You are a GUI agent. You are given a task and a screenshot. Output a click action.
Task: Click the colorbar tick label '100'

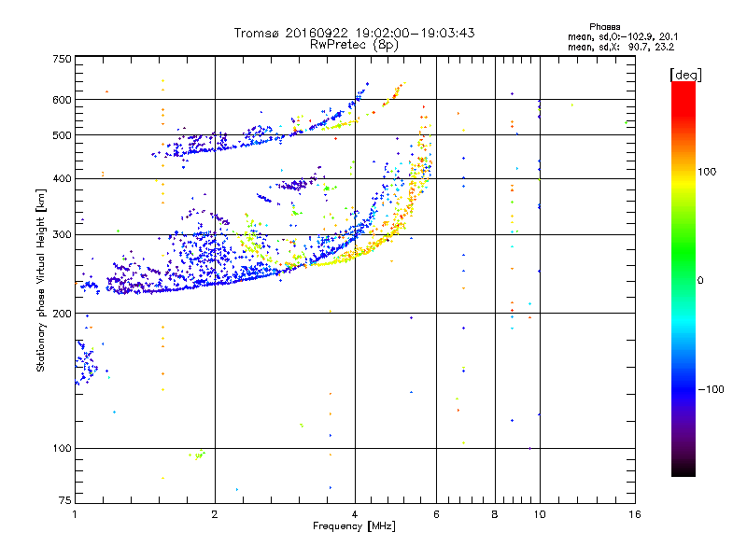tap(707, 172)
